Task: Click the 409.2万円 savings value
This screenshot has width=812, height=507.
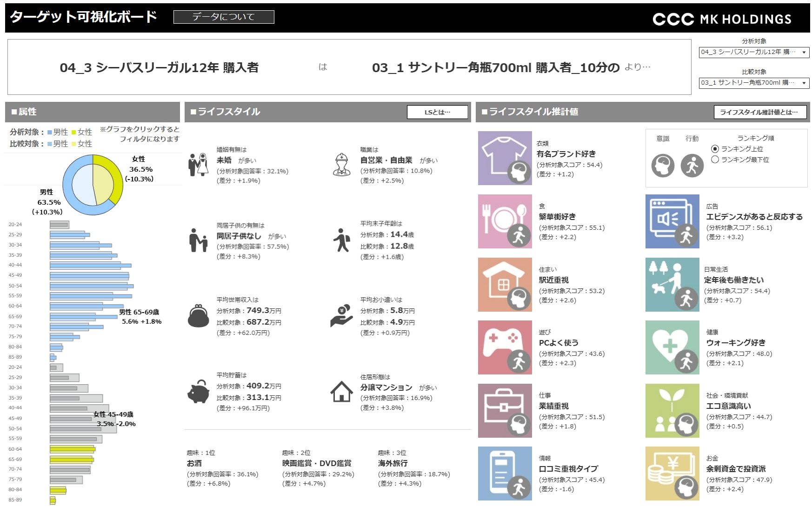Action: [264, 386]
